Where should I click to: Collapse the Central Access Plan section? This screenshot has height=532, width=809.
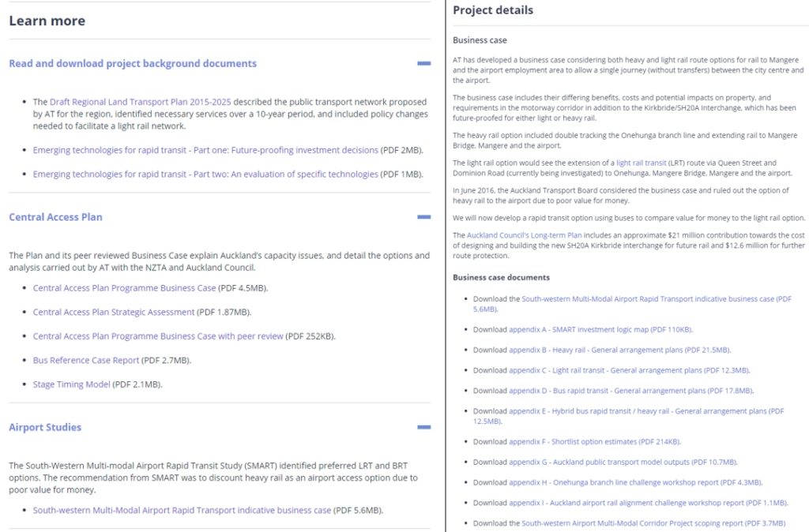[x=424, y=217]
